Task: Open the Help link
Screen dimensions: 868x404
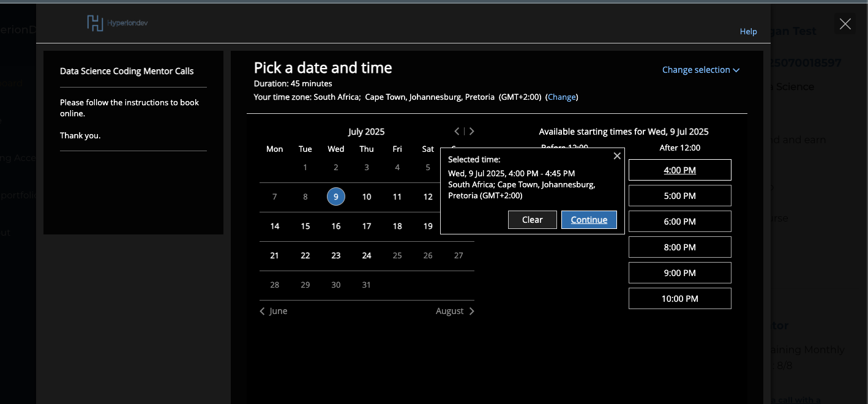Action: click(748, 31)
